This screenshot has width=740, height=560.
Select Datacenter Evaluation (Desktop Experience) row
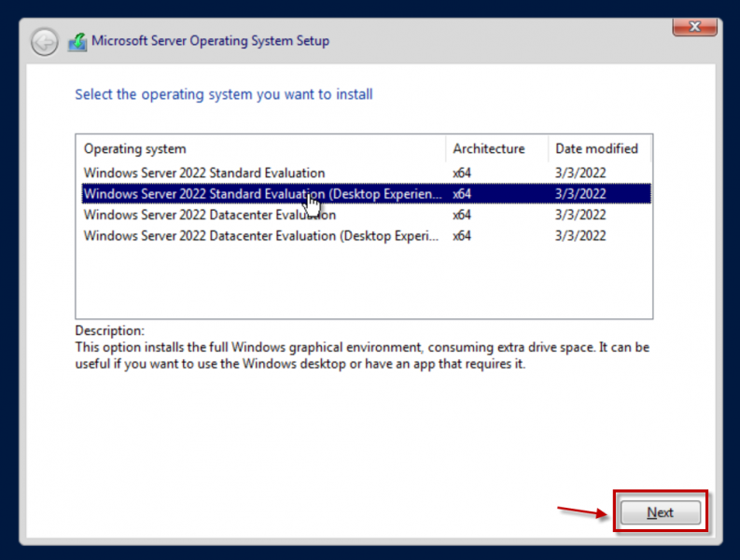pyautogui.click(x=366, y=235)
